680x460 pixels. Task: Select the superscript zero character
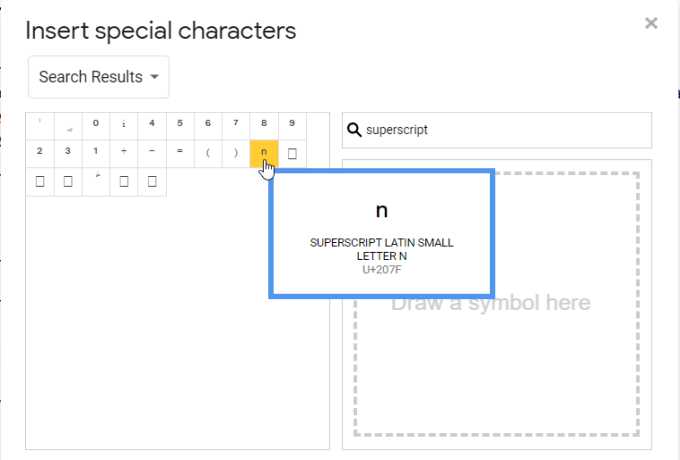[x=96, y=125]
